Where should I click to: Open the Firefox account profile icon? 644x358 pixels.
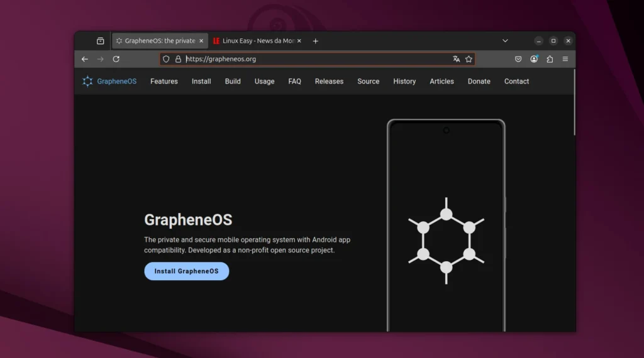pos(534,59)
